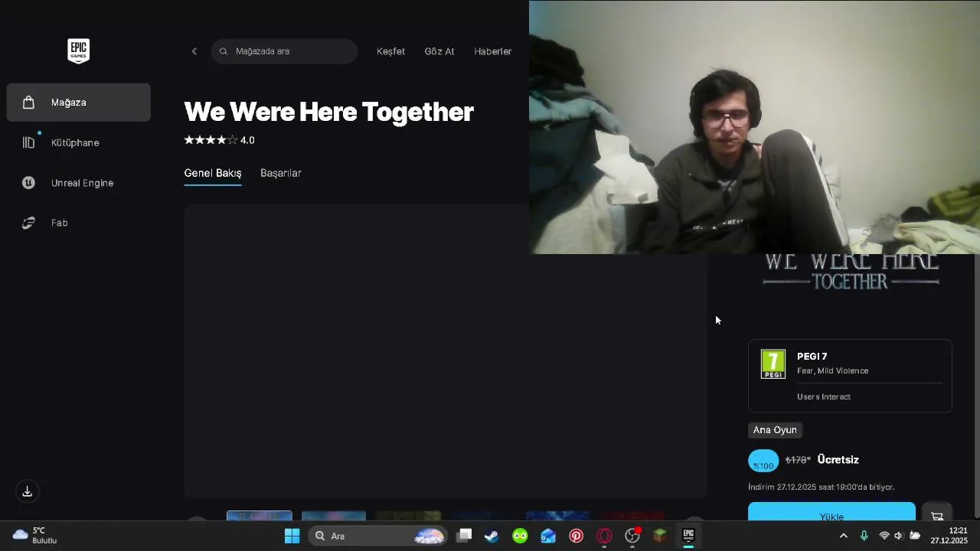This screenshot has width=980, height=551.
Task: Open the downloads icon in the sidebar
Action: pos(28,491)
